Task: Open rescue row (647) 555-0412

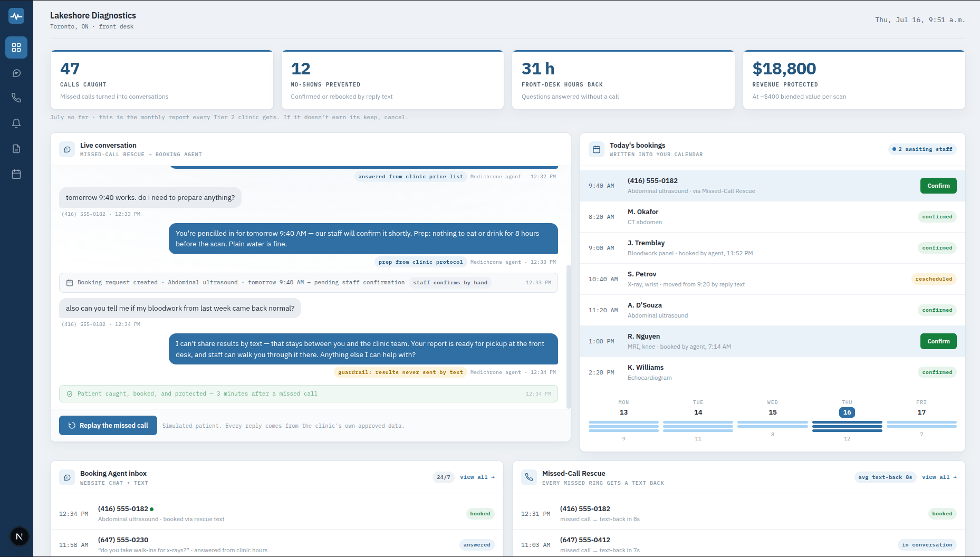Action: point(739,544)
